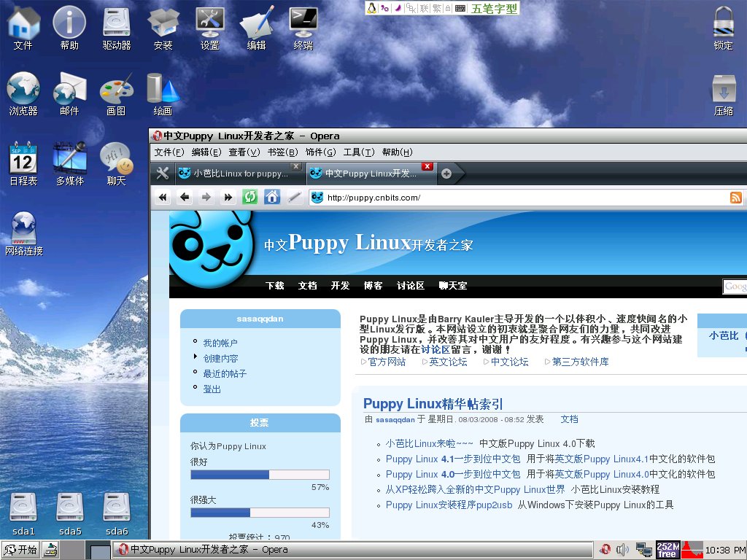
Task: Open the 官方网站 link
Action: point(387,362)
